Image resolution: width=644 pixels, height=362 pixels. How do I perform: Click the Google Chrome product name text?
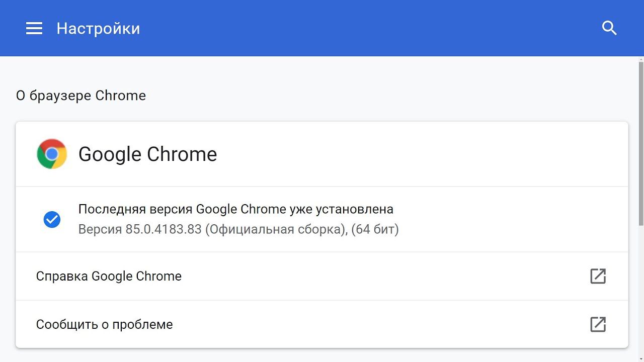coord(147,154)
